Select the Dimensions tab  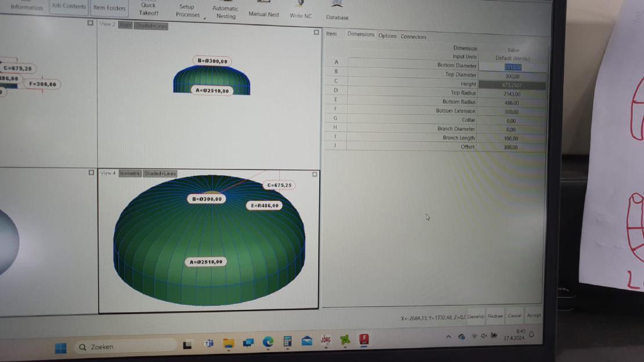tap(361, 34)
